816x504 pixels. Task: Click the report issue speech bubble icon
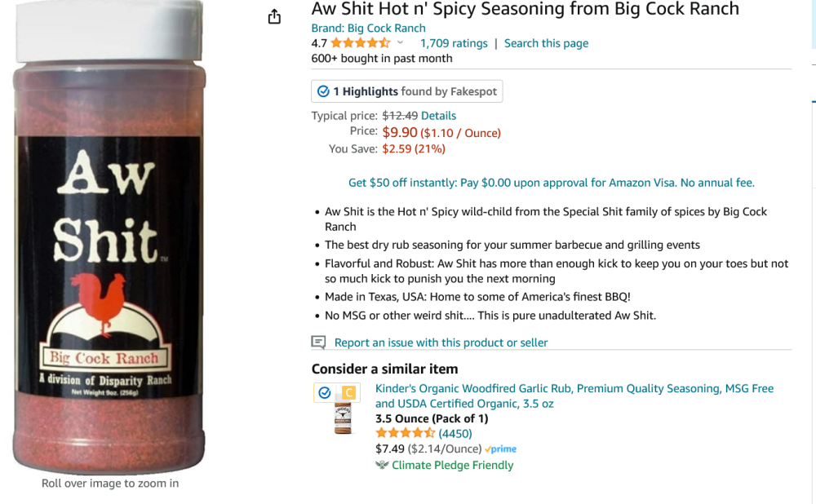[318, 343]
